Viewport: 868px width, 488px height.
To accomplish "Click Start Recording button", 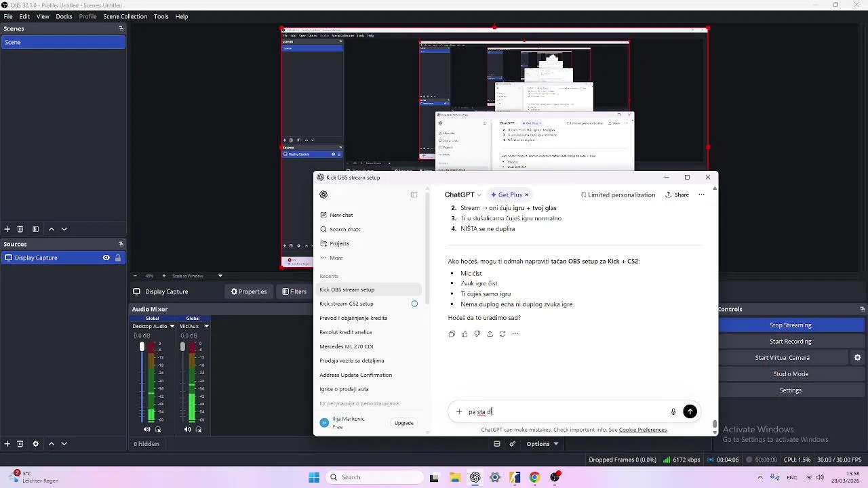I will click(790, 342).
